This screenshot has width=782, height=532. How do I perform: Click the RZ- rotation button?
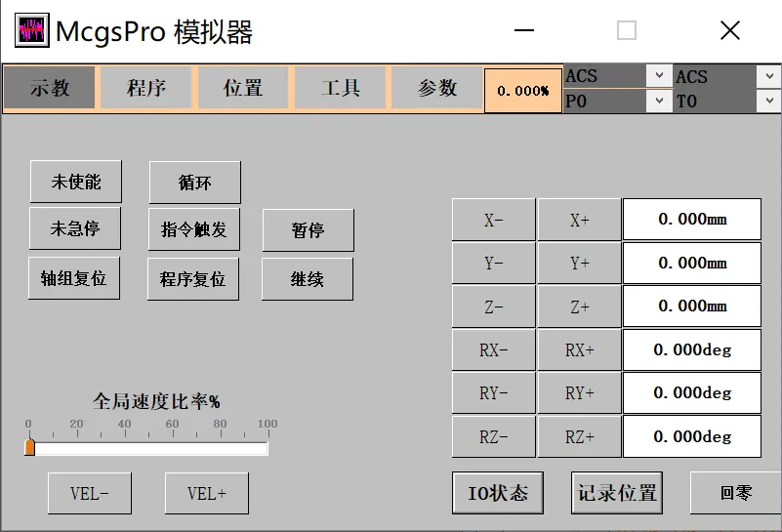click(x=494, y=436)
